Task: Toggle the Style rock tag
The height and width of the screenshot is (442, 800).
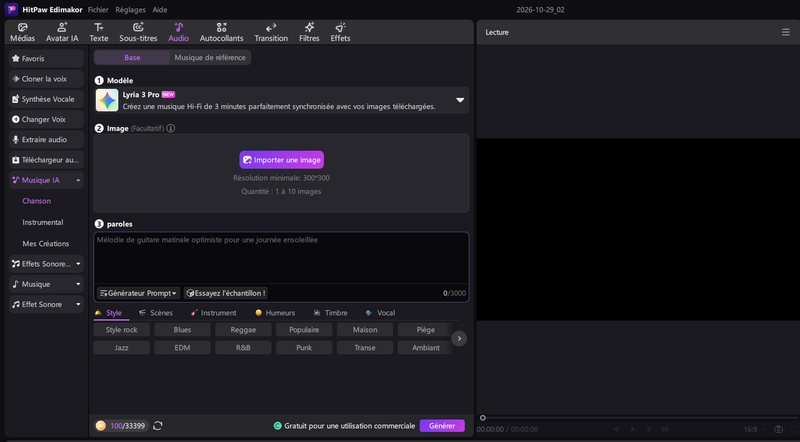Action: tap(121, 330)
